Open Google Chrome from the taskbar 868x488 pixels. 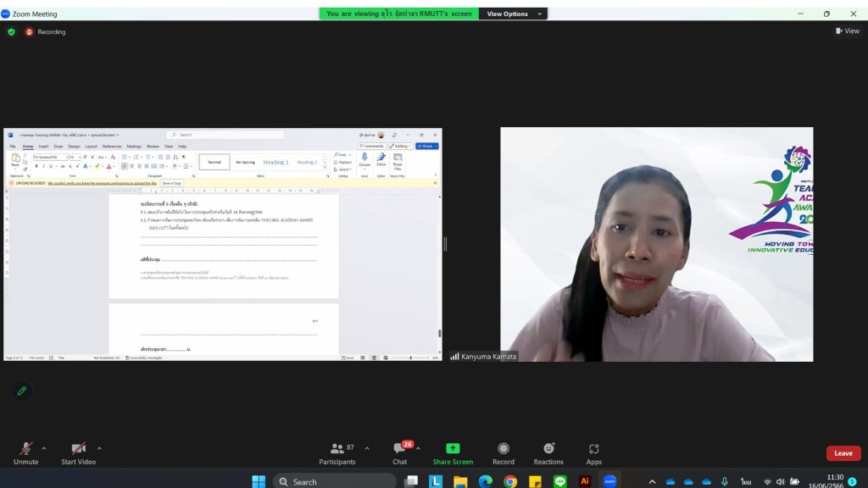click(x=510, y=481)
